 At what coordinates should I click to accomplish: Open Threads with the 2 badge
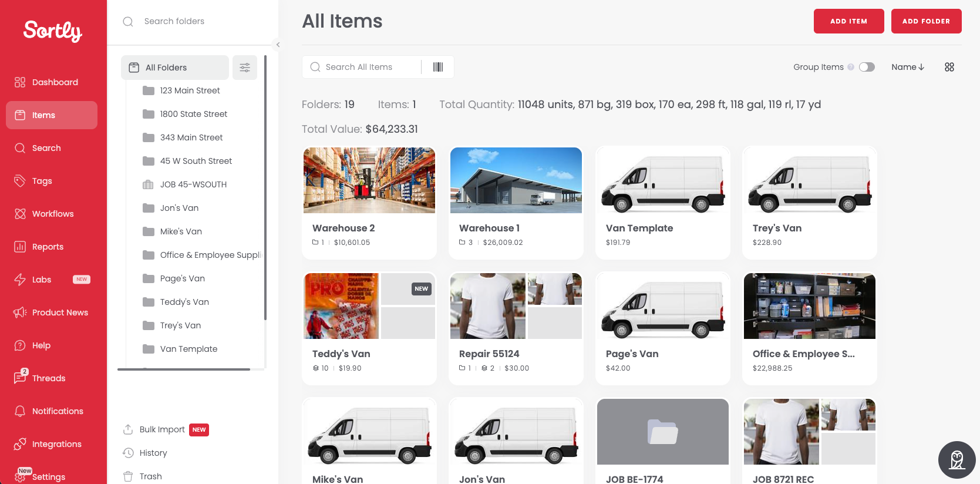click(x=52, y=378)
